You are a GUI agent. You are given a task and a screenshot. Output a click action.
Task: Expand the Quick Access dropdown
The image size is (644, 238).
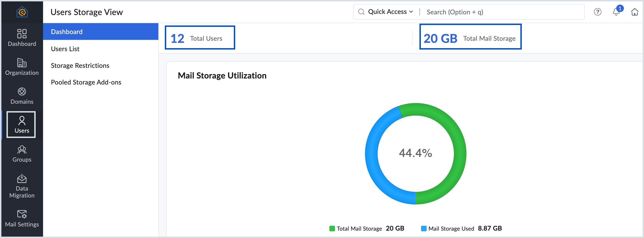coord(390,12)
